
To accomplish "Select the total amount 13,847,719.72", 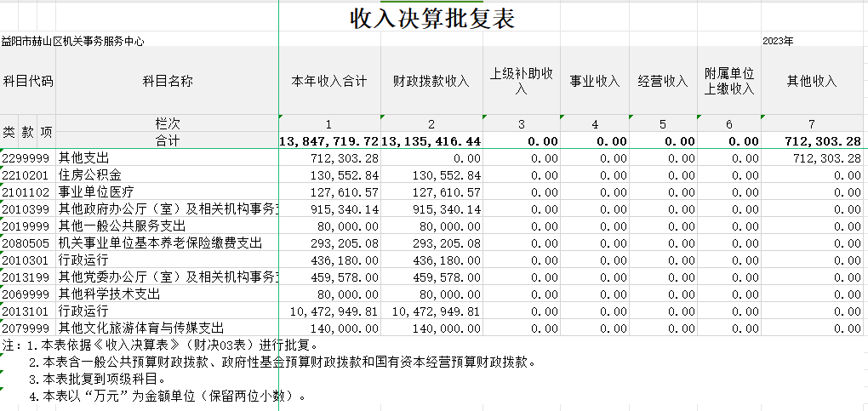I will pyautogui.click(x=329, y=140).
